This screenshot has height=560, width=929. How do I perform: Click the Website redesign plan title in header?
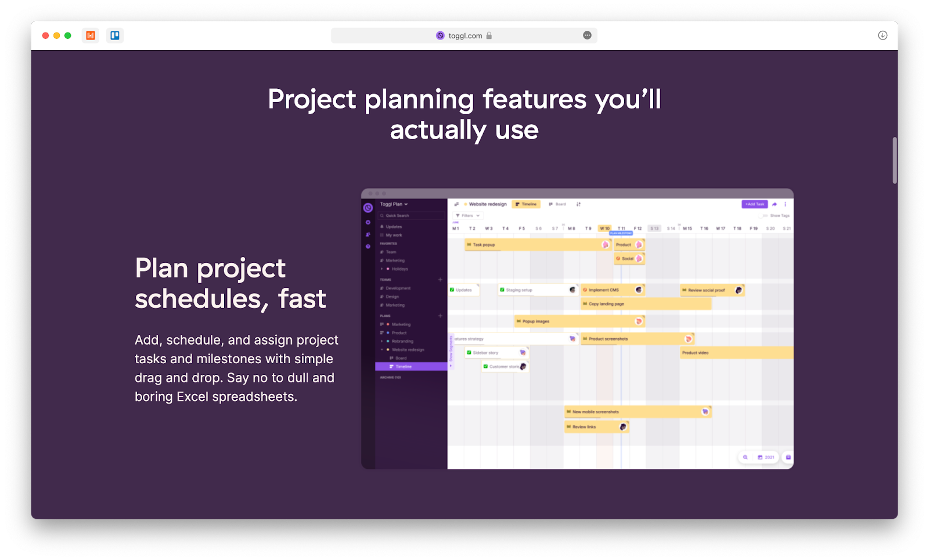coord(488,204)
